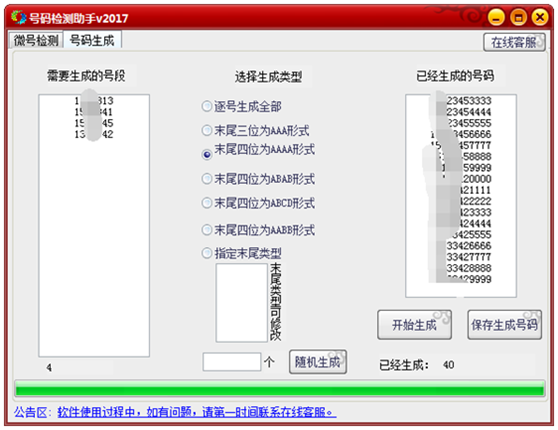Open 在线客服 online support button
The width and height of the screenshot is (558, 430).
pyautogui.click(x=514, y=42)
